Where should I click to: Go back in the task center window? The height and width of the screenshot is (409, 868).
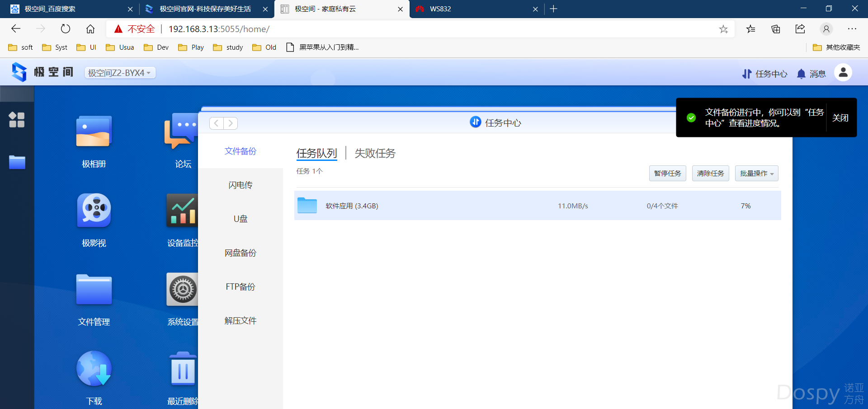point(217,123)
